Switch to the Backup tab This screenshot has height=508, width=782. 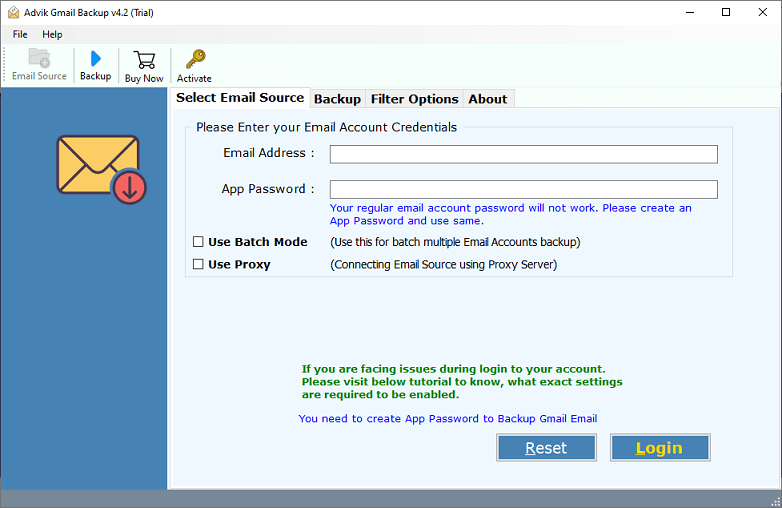click(337, 99)
